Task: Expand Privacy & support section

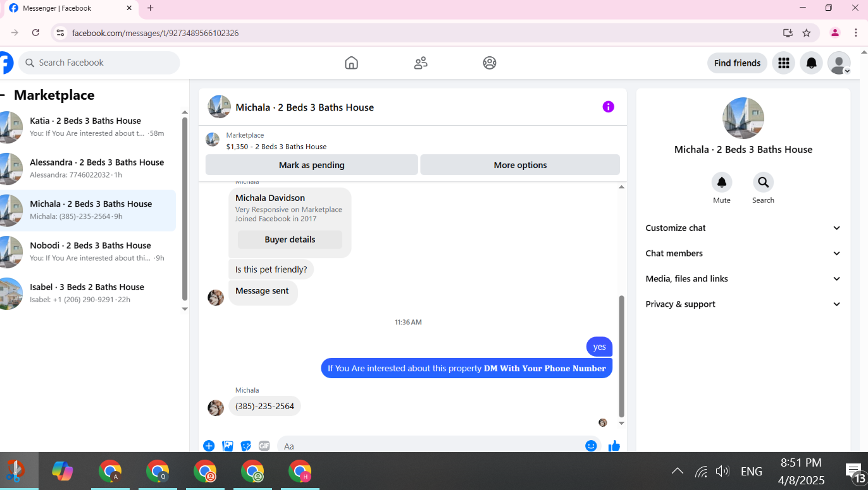Action: (743, 304)
